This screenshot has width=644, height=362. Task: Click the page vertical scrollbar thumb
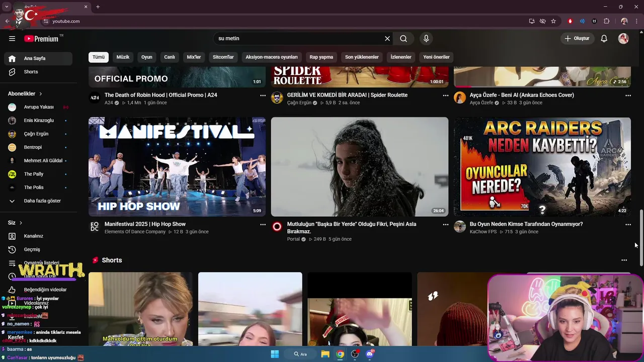641,238
